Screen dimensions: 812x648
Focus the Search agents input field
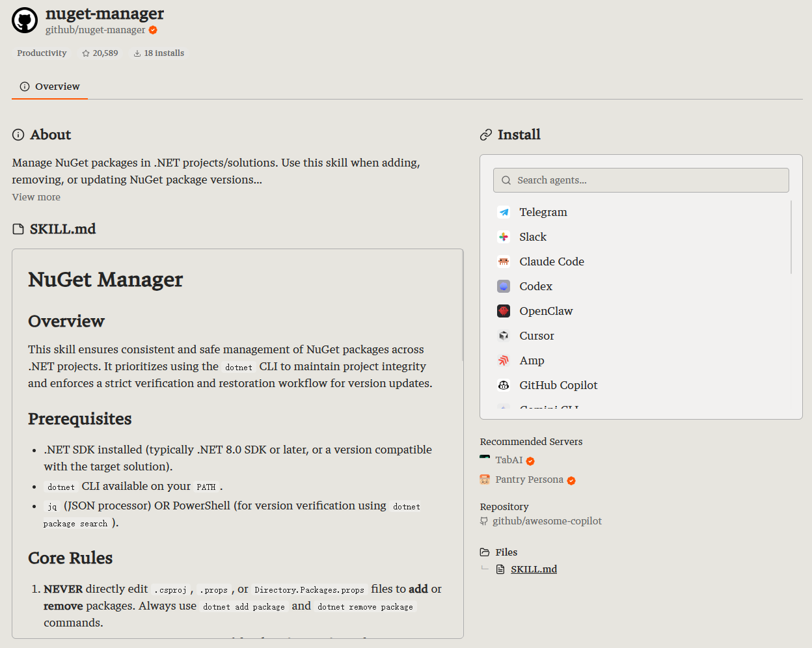tap(641, 180)
